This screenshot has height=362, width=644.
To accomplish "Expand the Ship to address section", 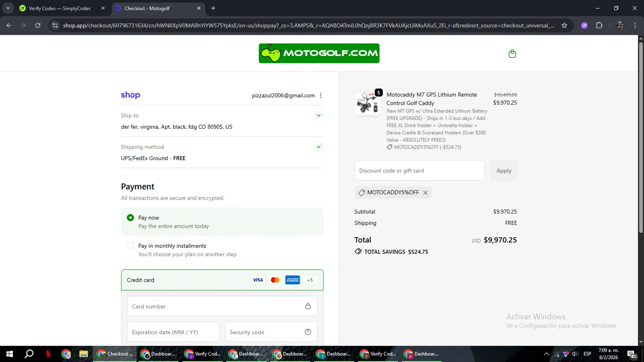I will [319, 115].
